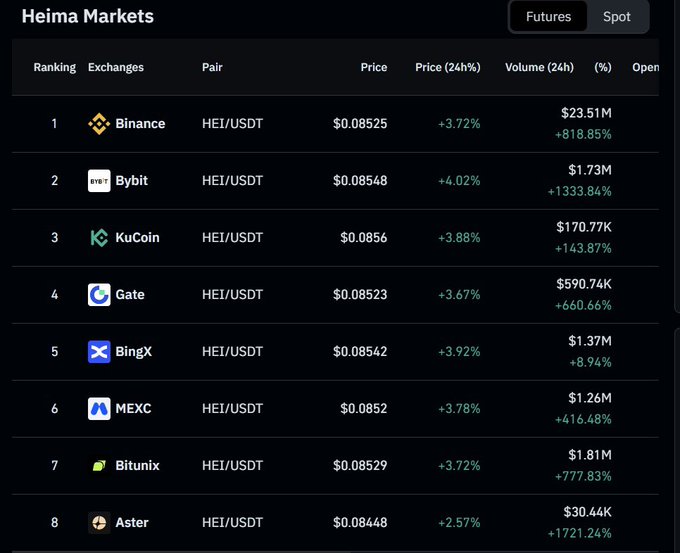The image size is (680, 553).
Task: Click the +3.92% price change value
Action: (459, 351)
